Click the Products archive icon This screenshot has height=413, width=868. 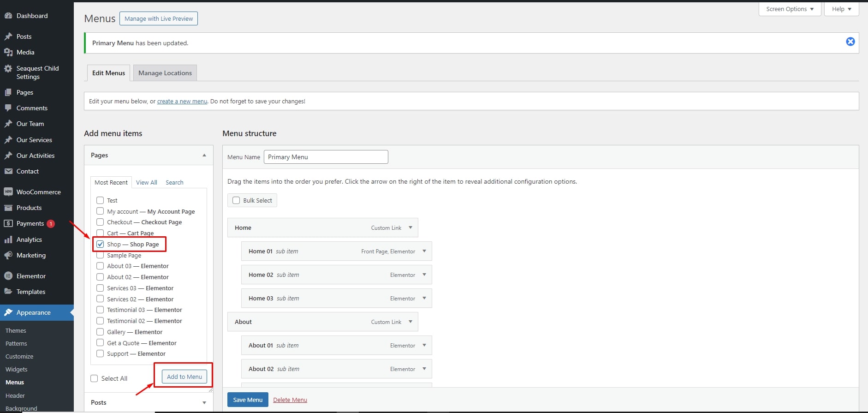[x=8, y=208]
